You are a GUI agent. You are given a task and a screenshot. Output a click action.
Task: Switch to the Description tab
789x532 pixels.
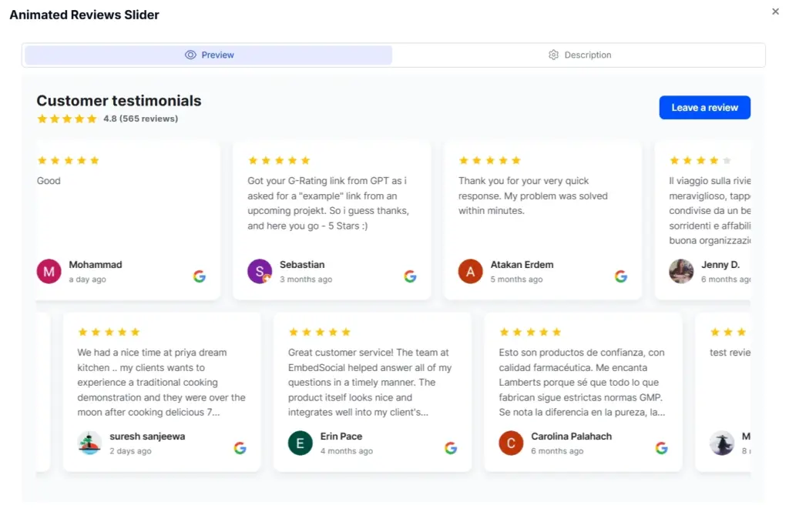(579, 55)
